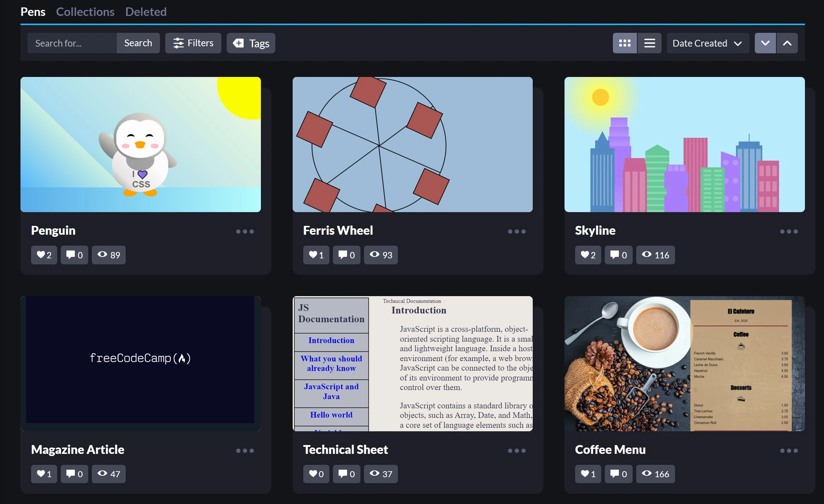Image resolution: width=824 pixels, height=504 pixels.
Task: Toggle descending sort order
Action: (x=765, y=43)
